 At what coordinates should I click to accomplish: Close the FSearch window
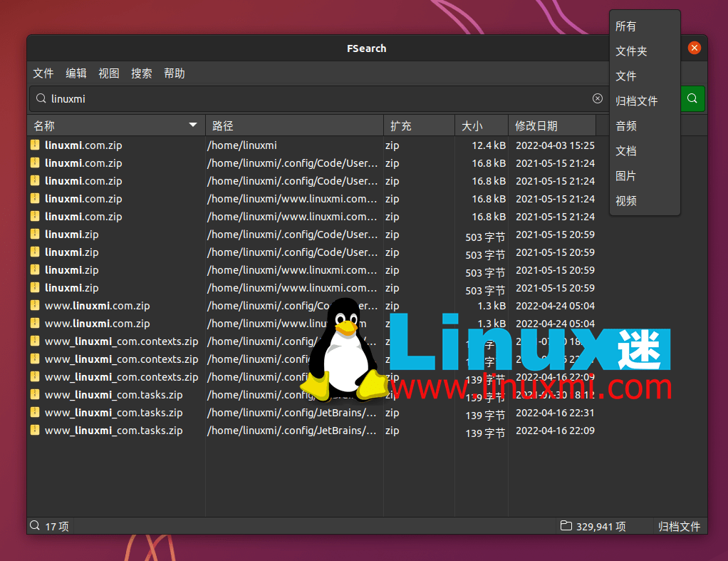695,48
